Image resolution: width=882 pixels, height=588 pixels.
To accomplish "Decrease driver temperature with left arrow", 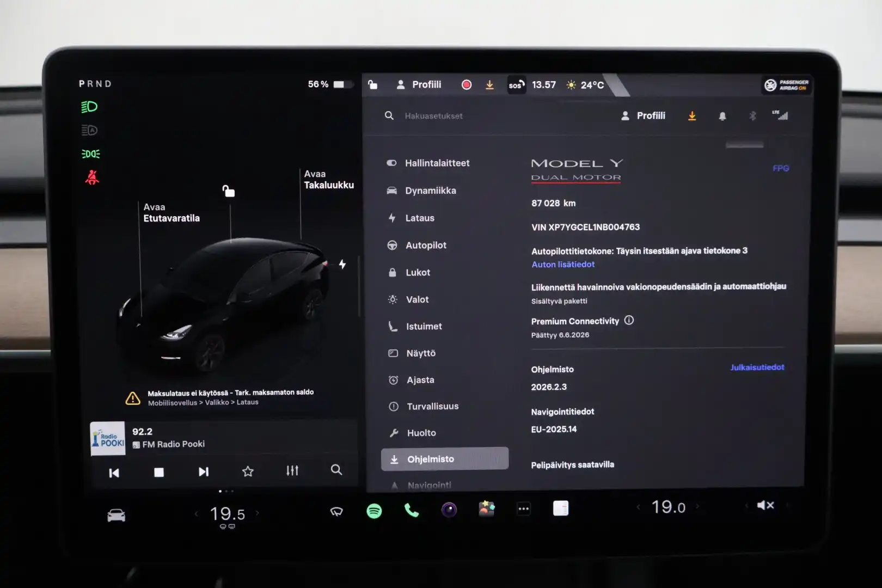I will point(197,513).
